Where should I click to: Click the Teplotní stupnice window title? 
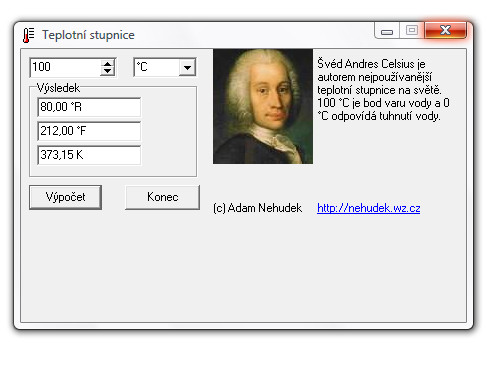[88, 35]
